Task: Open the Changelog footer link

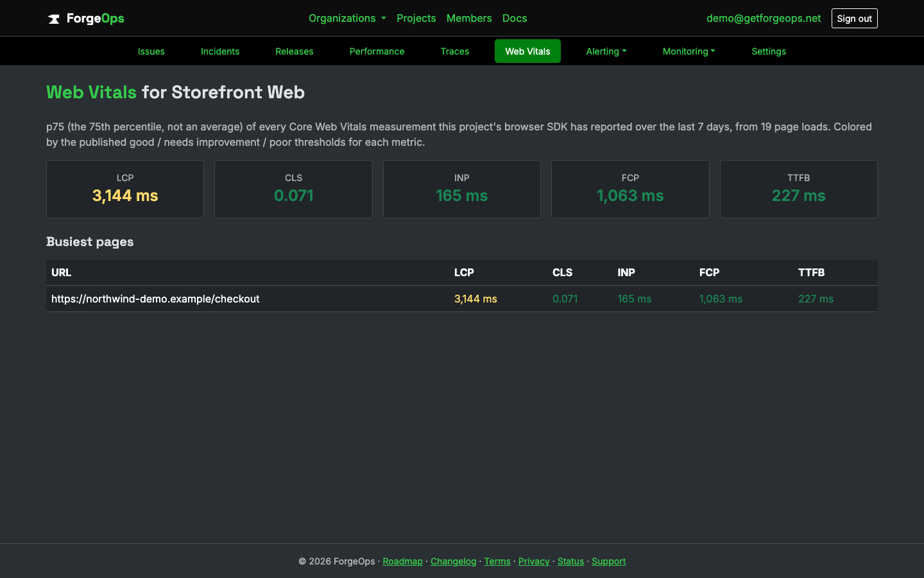Action: click(x=453, y=561)
